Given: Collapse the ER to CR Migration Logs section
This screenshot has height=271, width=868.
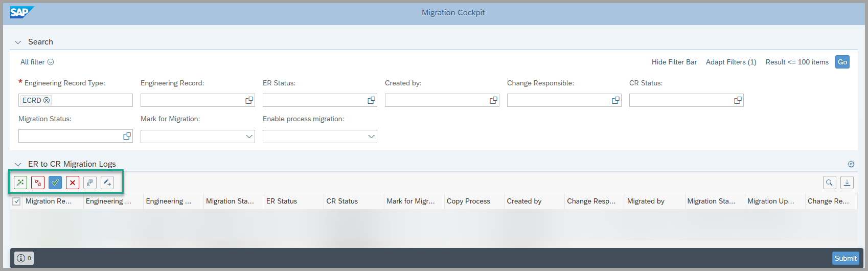Looking at the screenshot, I should [18, 164].
